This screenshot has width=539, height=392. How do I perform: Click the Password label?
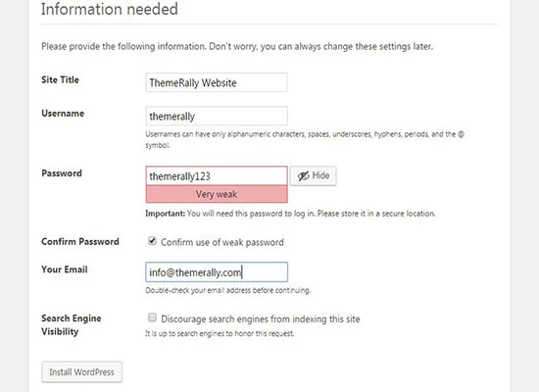(x=62, y=172)
